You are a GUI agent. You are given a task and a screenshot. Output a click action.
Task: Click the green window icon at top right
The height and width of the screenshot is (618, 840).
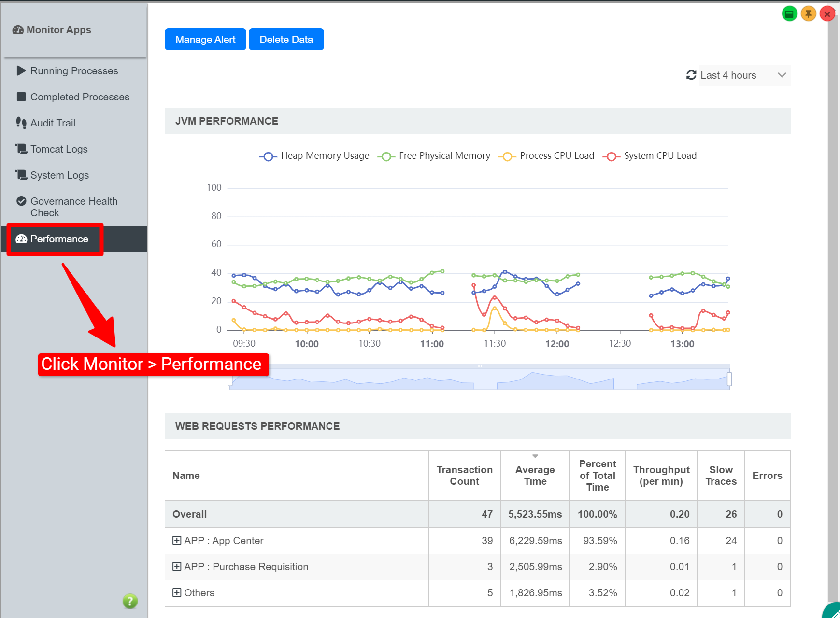[789, 14]
